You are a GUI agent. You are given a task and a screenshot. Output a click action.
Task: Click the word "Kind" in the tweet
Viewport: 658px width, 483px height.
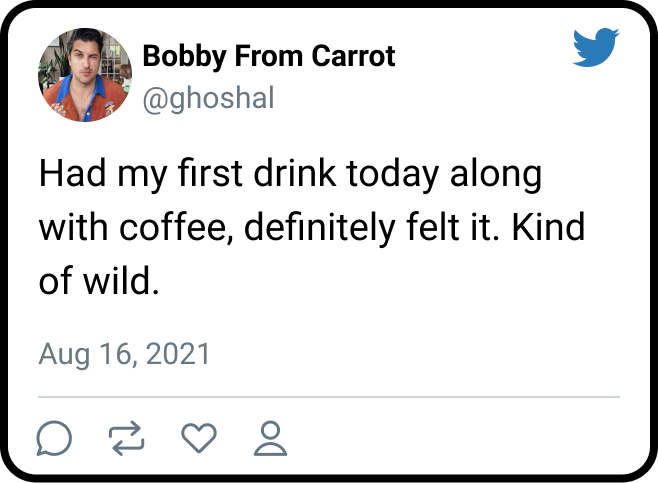548,229
